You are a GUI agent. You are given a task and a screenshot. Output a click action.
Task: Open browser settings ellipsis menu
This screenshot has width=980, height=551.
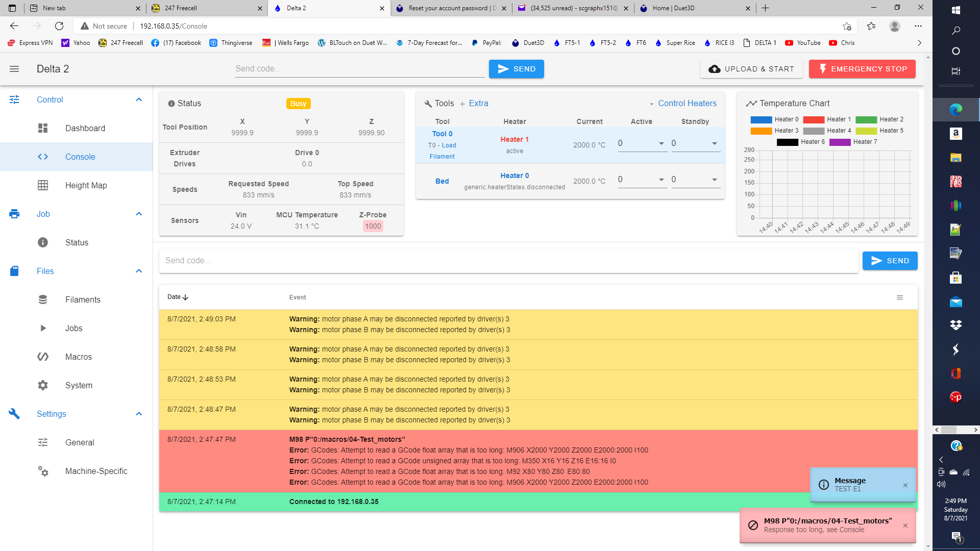point(918,26)
